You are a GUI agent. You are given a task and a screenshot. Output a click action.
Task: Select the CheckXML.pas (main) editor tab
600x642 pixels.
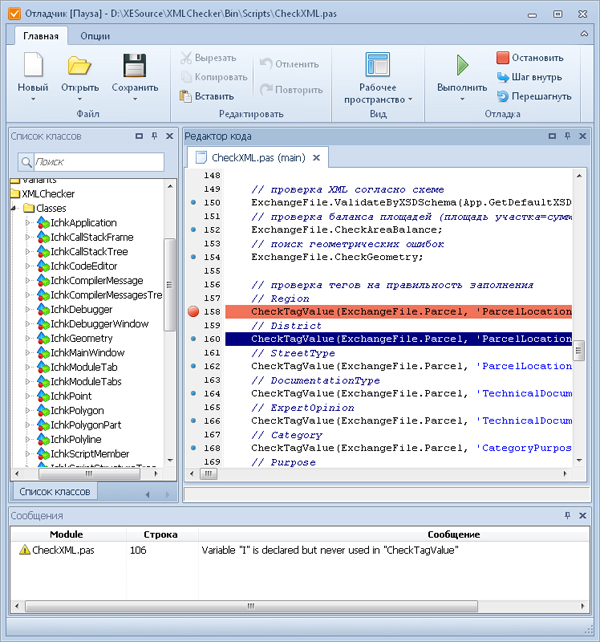[x=257, y=157]
